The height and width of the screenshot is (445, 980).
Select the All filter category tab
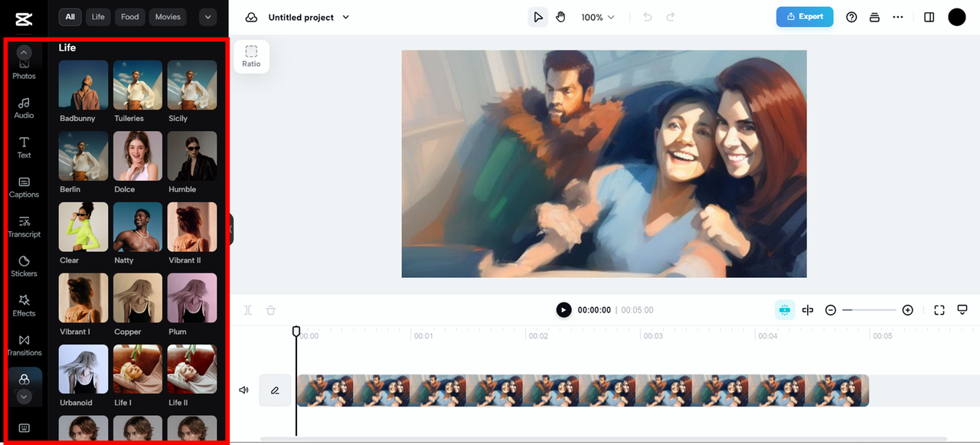click(70, 17)
